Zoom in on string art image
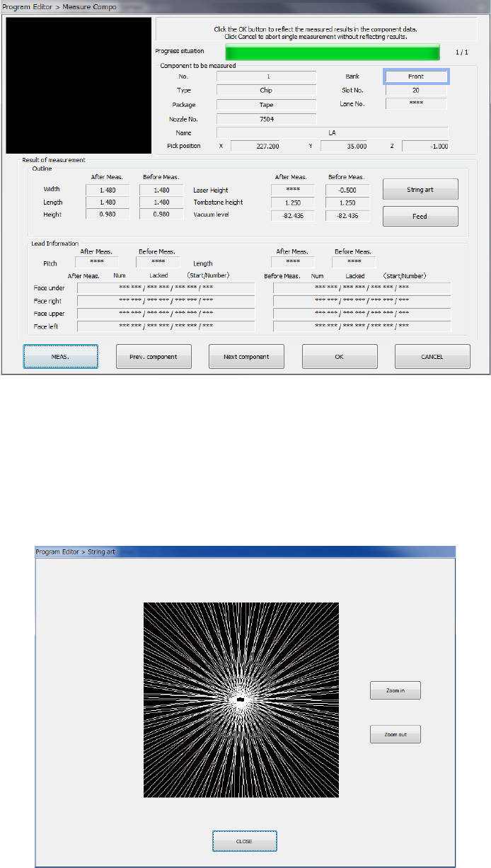This screenshot has height=868, width=491. click(x=395, y=690)
